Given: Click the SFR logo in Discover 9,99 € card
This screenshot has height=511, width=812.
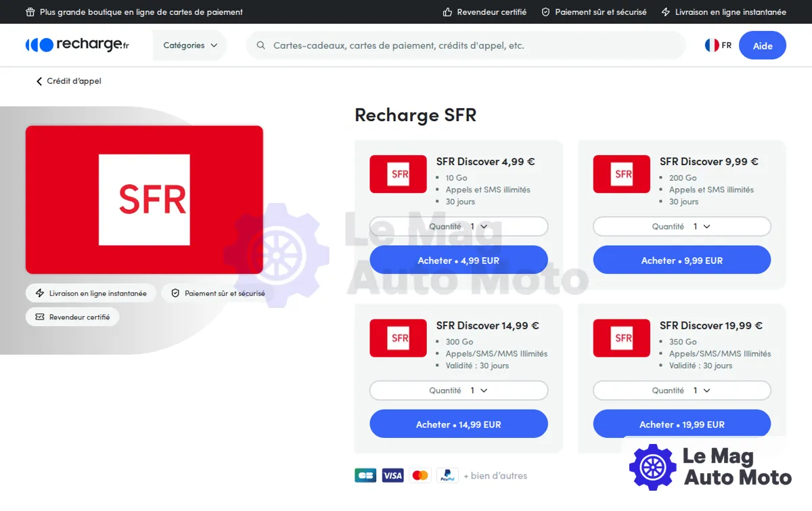Looking at the screenshot, I should (x=622, y=174).
